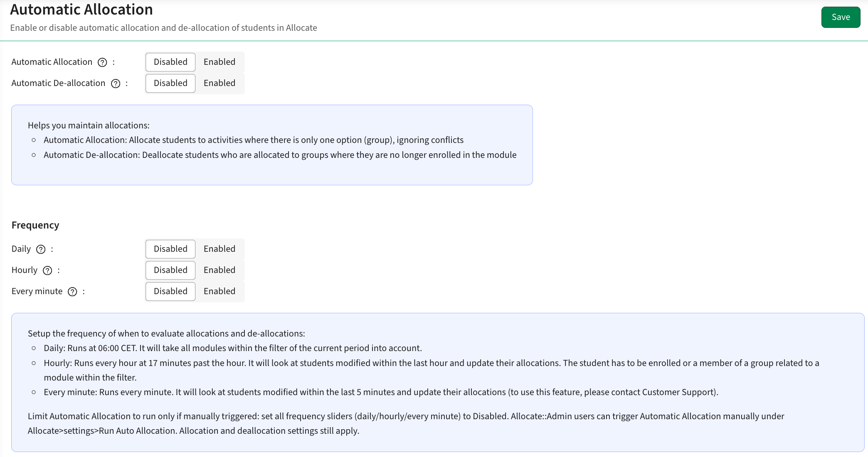The image size is (868, 457).
Task: Open the Automatic Allocation help icon
Action: click(x=101, y=62)
